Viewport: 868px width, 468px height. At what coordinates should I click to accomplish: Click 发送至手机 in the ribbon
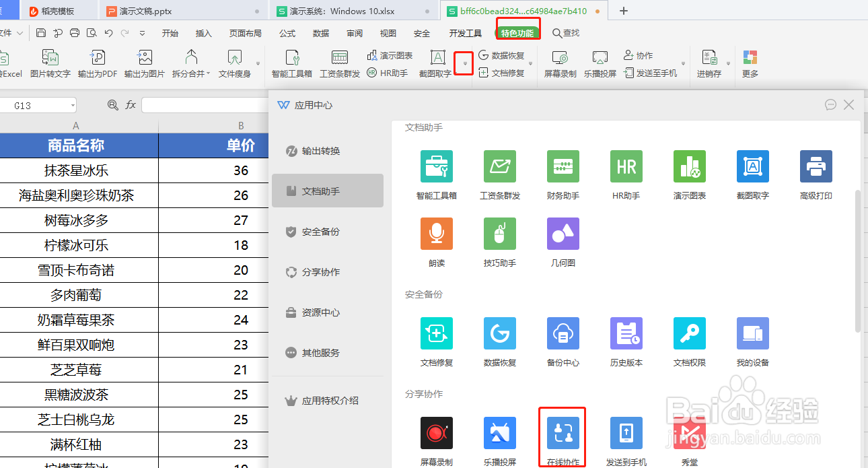pos(651,73)
